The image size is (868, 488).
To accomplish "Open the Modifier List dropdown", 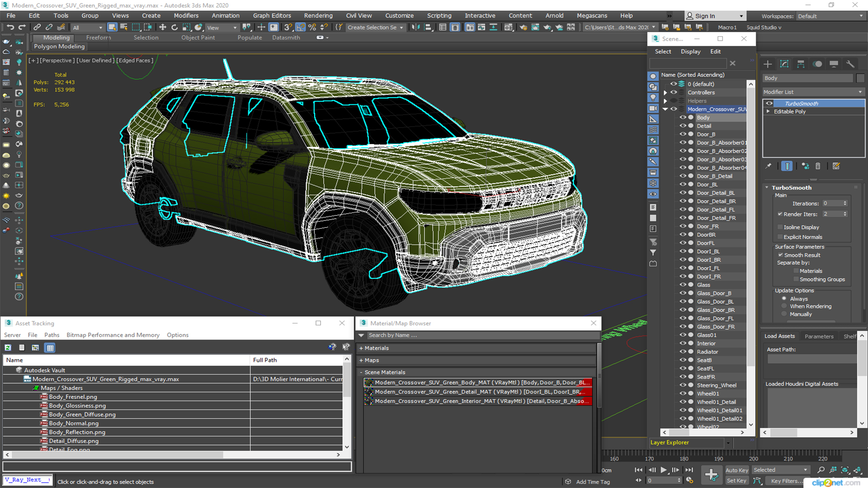I will [x=813, y=92].
